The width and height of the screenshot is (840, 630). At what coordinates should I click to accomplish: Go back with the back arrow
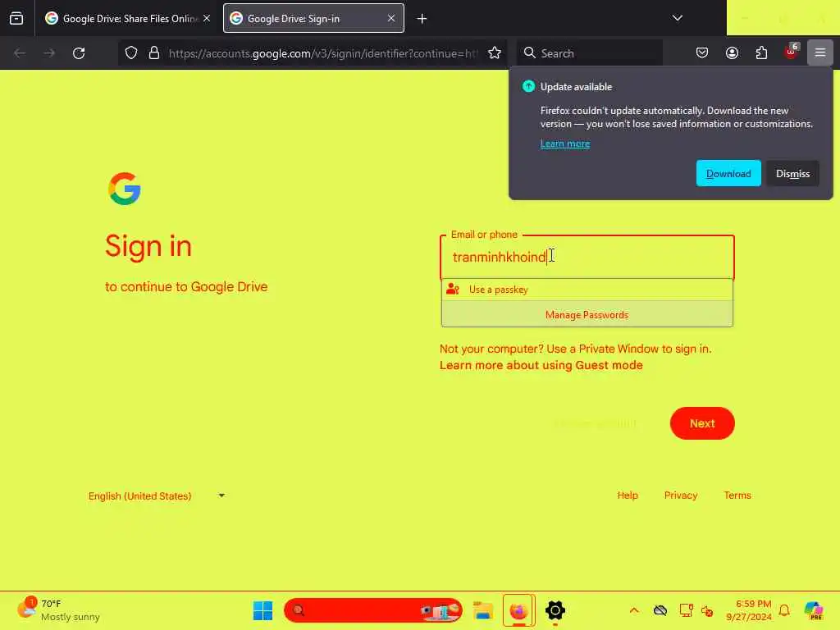20,53
